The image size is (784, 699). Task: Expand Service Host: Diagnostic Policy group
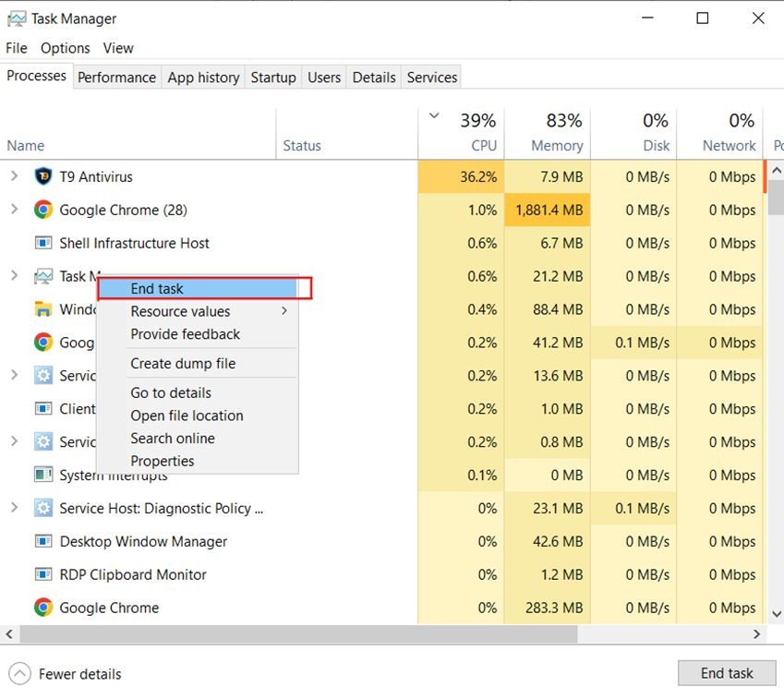pyautogui.click(x=14, y=508)
